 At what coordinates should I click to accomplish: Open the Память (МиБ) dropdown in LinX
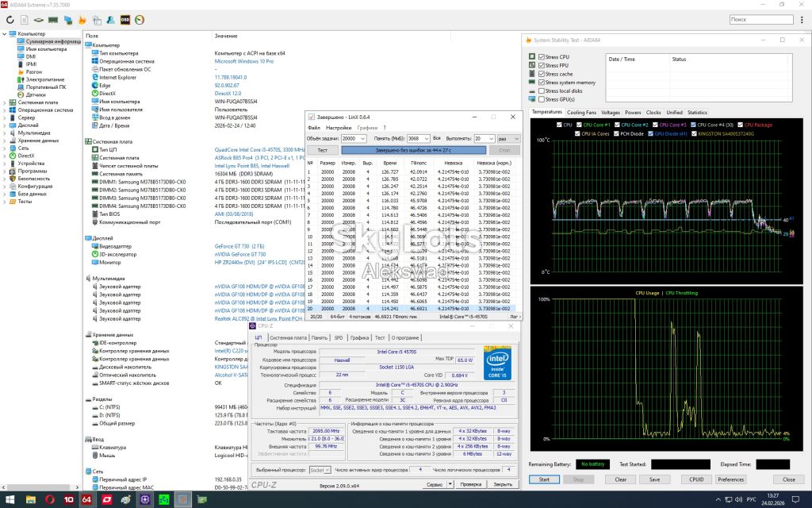tap(419, 139)
